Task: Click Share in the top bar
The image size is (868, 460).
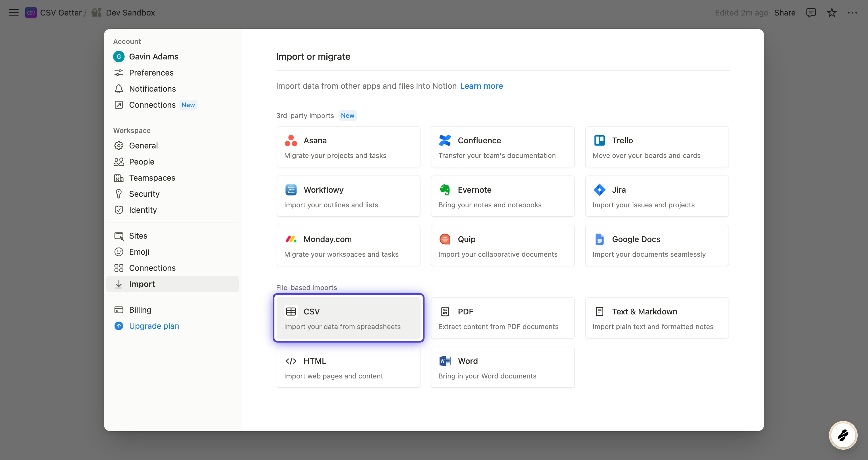Action: [x=785, y=13]
